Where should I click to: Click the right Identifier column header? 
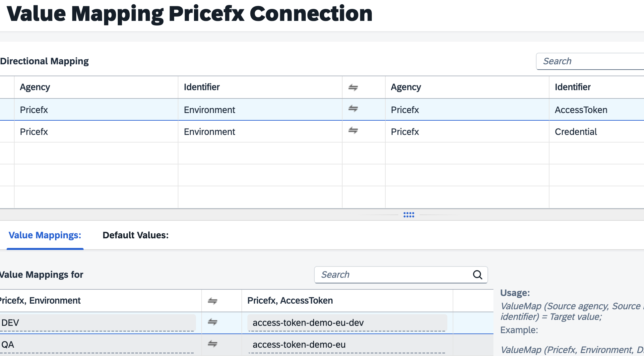pyautogui.click(x=573, y=87)
